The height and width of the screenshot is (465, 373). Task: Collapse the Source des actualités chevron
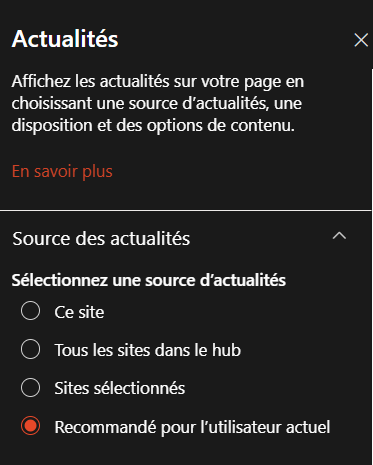pos(339,236)
